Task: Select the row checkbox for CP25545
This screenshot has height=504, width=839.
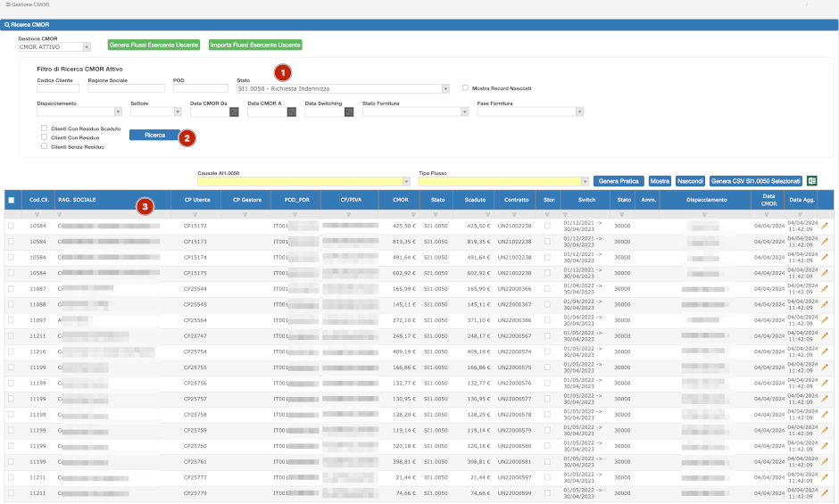Action: click(x=12, y=304)
